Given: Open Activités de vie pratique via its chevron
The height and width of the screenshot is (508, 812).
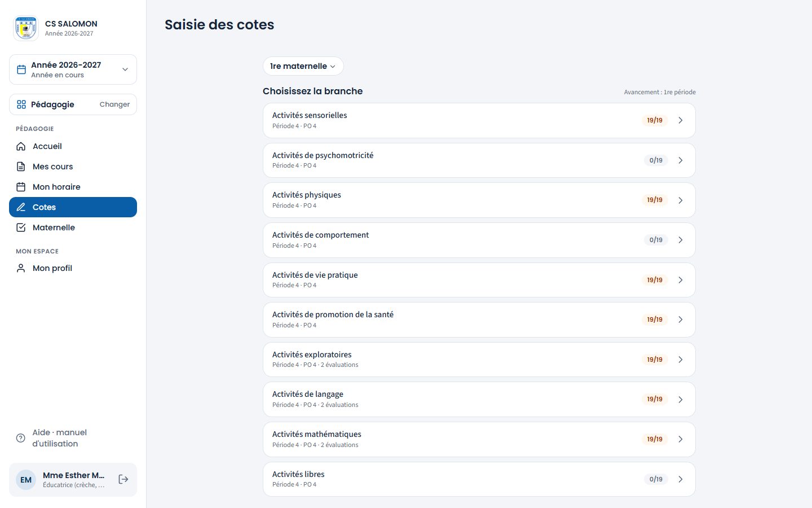Looking at the screenshot, I should (x=681, y=280).
